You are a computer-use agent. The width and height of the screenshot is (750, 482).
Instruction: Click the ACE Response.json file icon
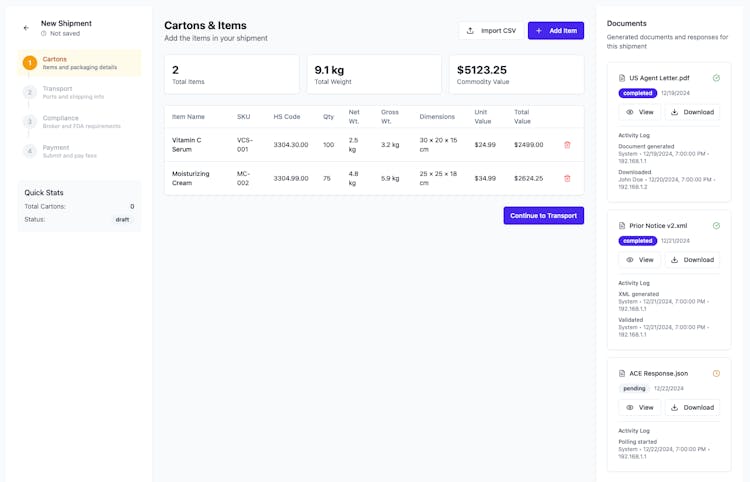coord(622,373)
